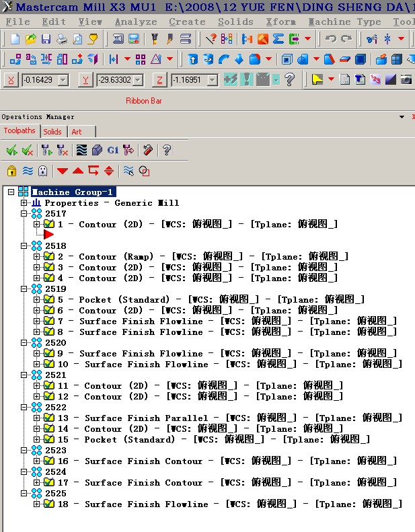
Task: Select all operations with the green check icon
Action: pos(12,150)
